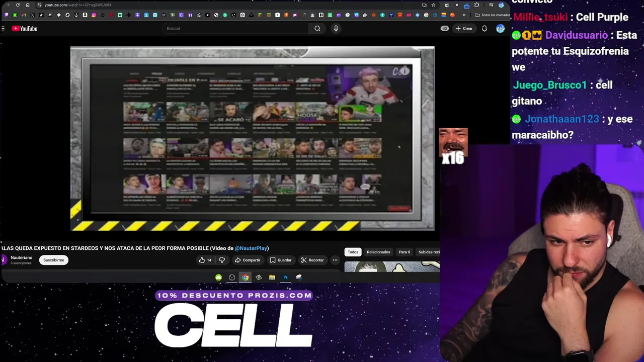
Task: Open the Instagram bookmark in the bookmarks bar
Action: coord(94,15)
